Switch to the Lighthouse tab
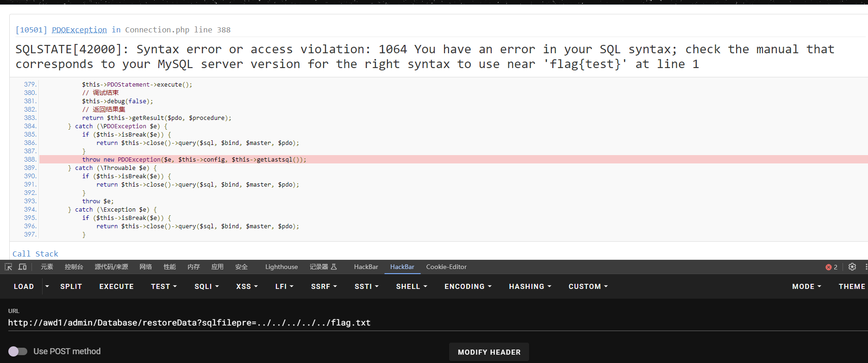This screenshot has height=363, width=868. click(281, 267)
